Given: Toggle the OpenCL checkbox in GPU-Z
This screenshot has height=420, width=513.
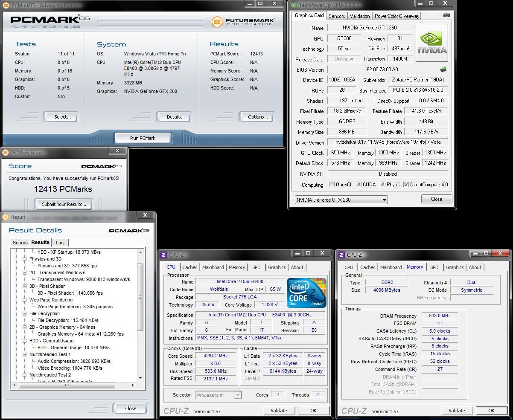Looking at the screenshot, I should [x=332, y=185].
